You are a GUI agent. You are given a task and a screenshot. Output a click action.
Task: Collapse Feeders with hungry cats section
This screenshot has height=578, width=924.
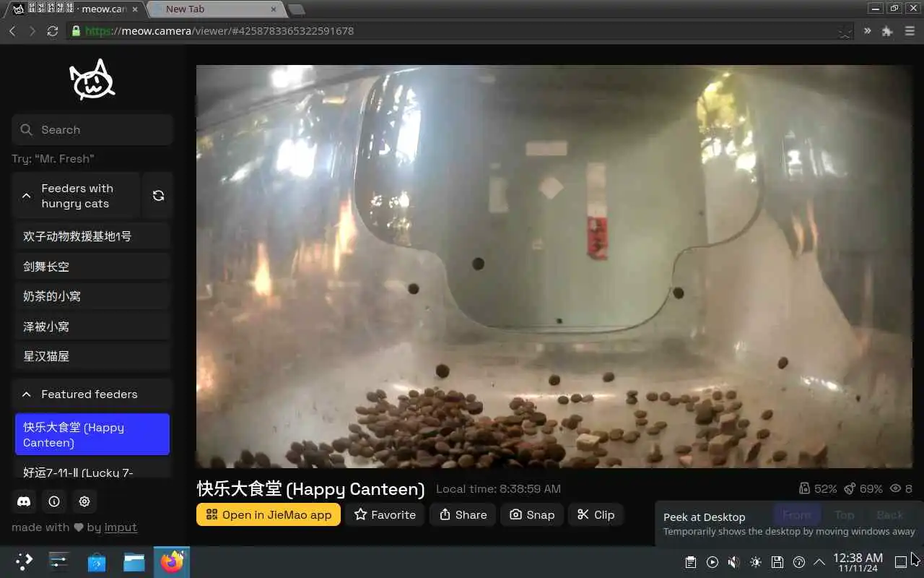pyautogui.click(x=76, y=195)
